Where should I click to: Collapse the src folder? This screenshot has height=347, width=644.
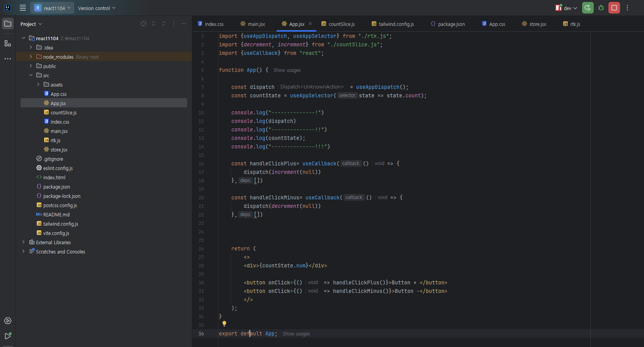[31, 75]
